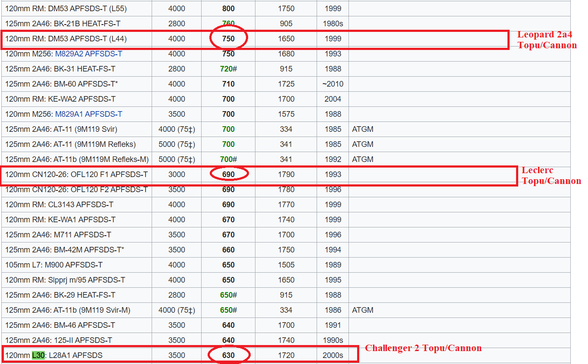Select the year cell 2000s
The image size is (588, 364).
pos(333,355)
